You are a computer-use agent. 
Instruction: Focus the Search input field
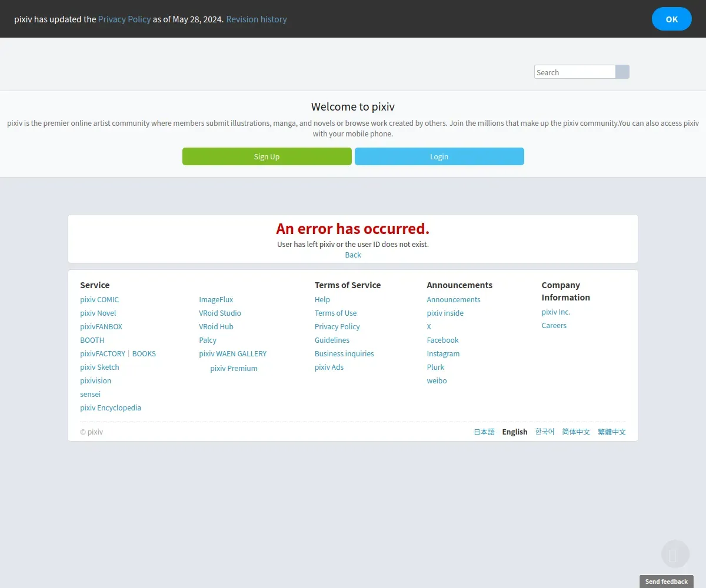tap(575, 72)
